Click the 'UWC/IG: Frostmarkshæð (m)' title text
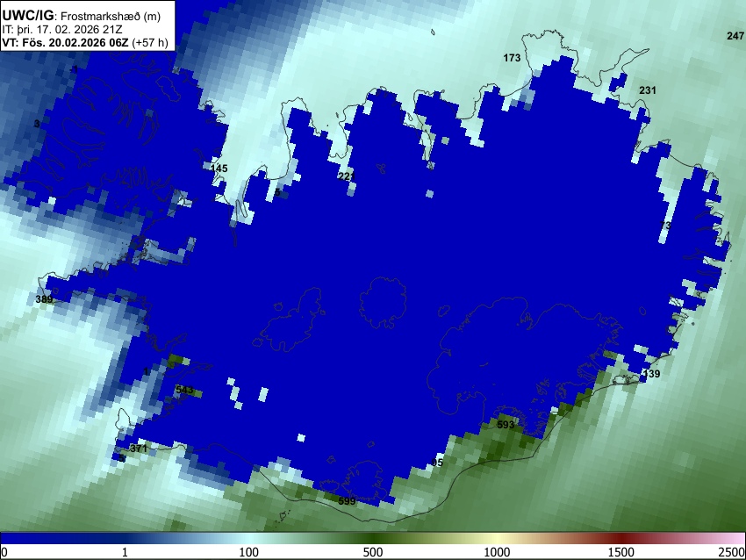This screenshot has height=560, width=746. coord(82,16)
